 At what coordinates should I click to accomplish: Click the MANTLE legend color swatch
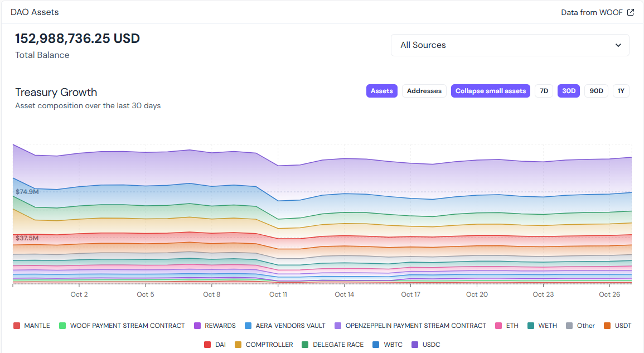pyautogui.click(x=17, y=326)
